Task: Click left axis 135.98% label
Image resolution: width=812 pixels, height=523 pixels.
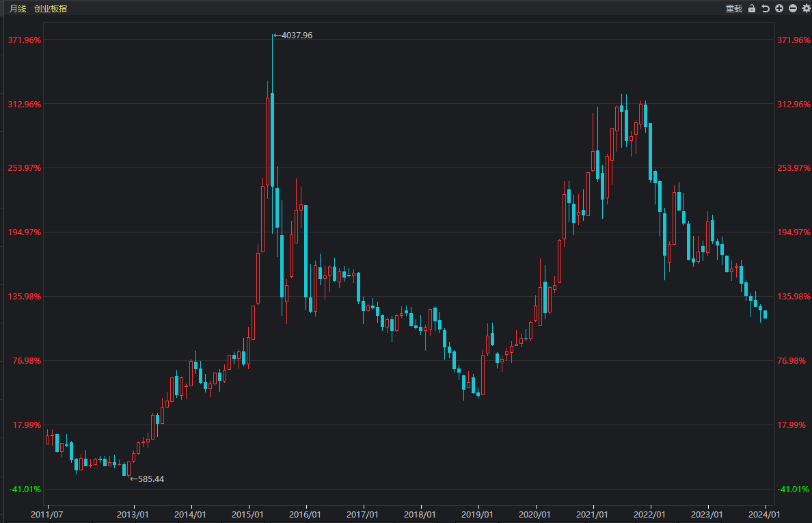Action: (25, 296)
